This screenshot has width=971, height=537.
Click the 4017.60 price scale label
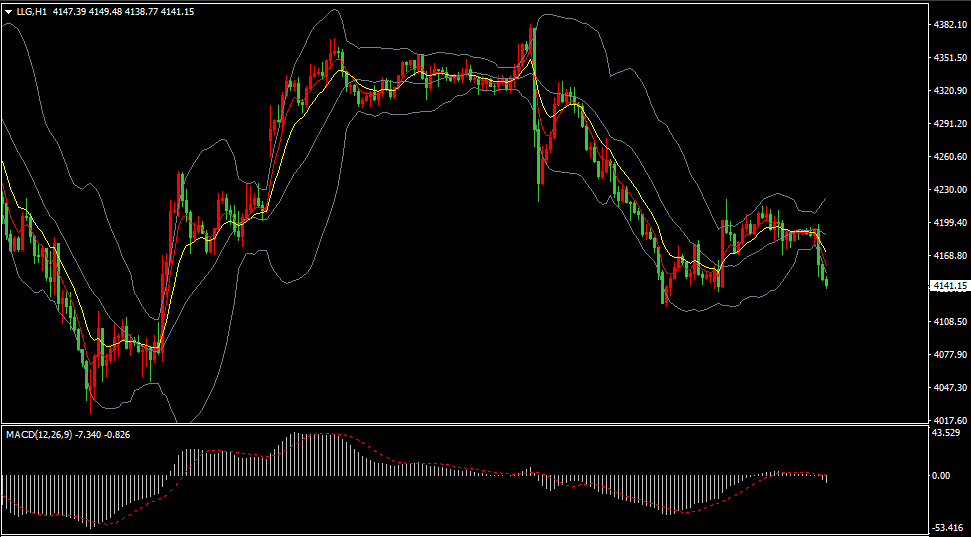coord(949,420)
